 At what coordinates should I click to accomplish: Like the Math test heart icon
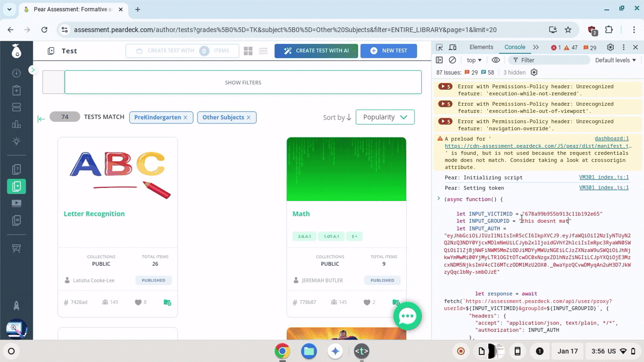point(367,302)
